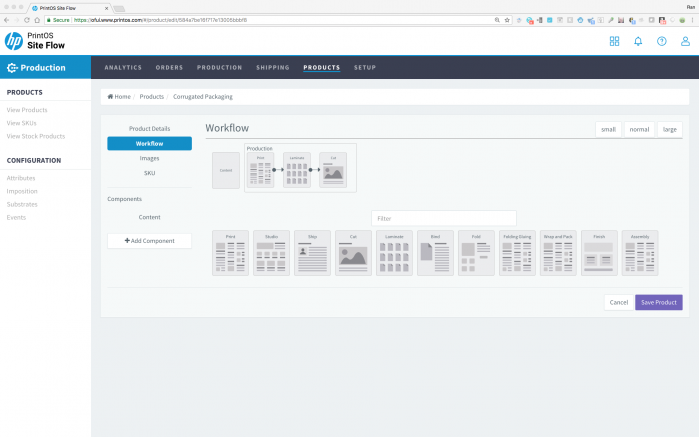Viewport: 699px width, 437px height.
Task: Select the Studio step tile in palette
Action: coord(271,253)
